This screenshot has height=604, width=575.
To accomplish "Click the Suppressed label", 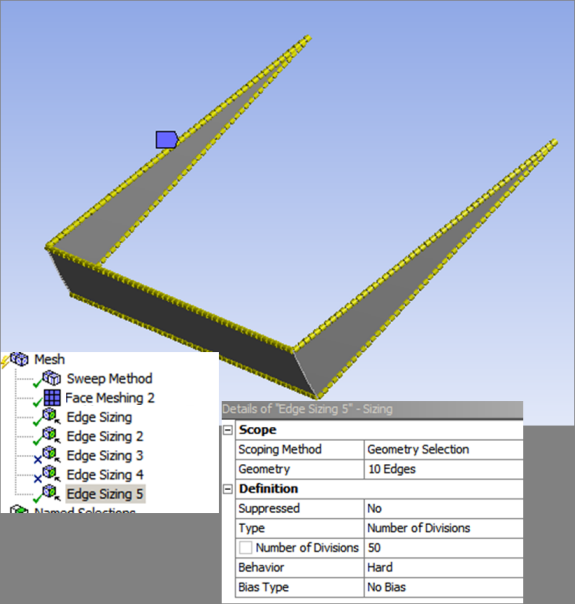I will click(269, 508).
